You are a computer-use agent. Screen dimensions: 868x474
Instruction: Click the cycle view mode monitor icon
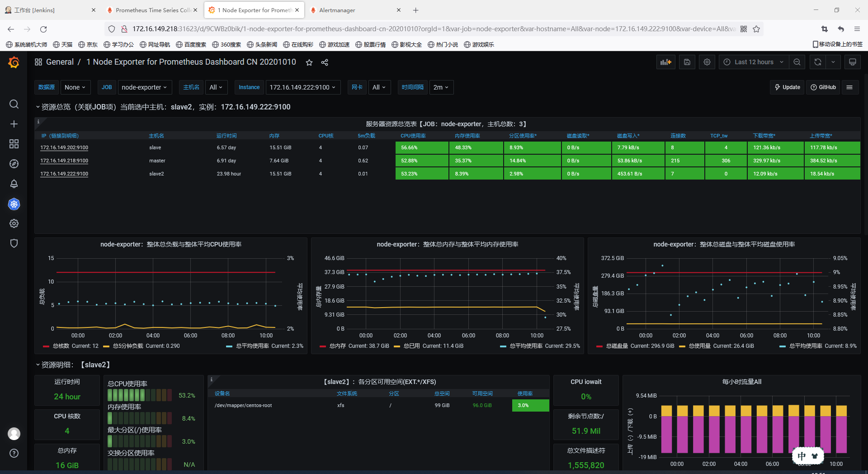pyautogui.click(x=853, y=62)
